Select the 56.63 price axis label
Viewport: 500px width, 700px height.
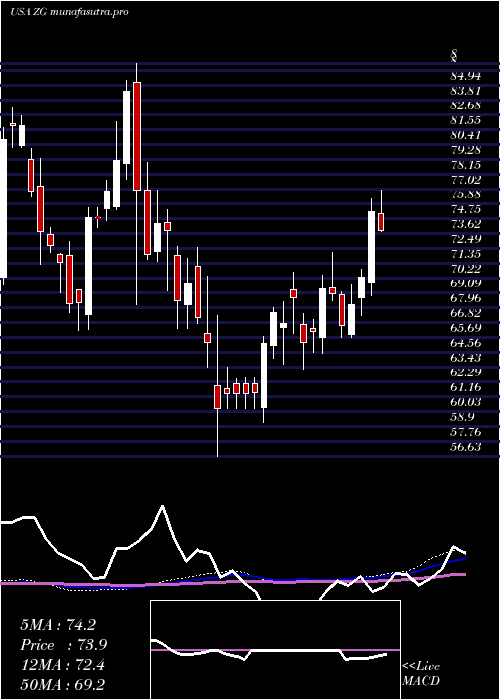click(466, 446)
